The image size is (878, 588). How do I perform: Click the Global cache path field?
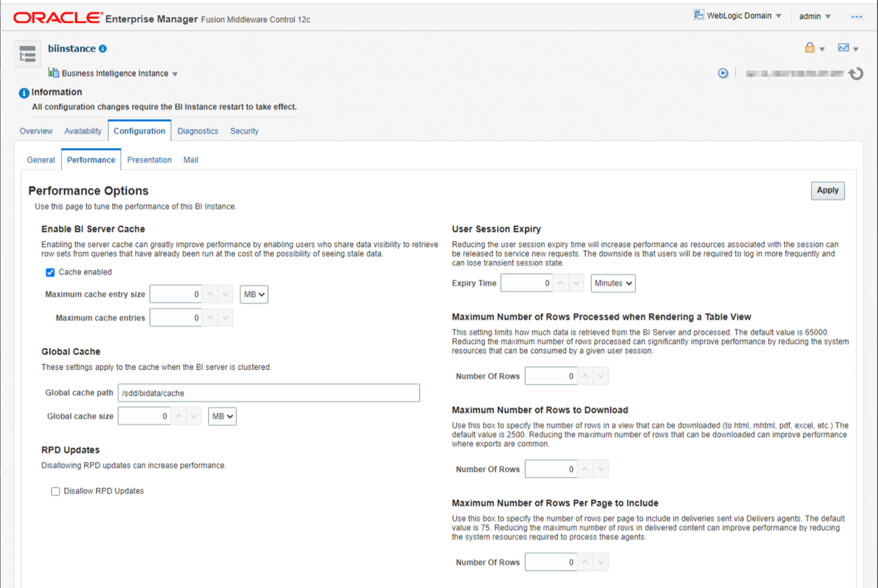(x=269, y=393)
